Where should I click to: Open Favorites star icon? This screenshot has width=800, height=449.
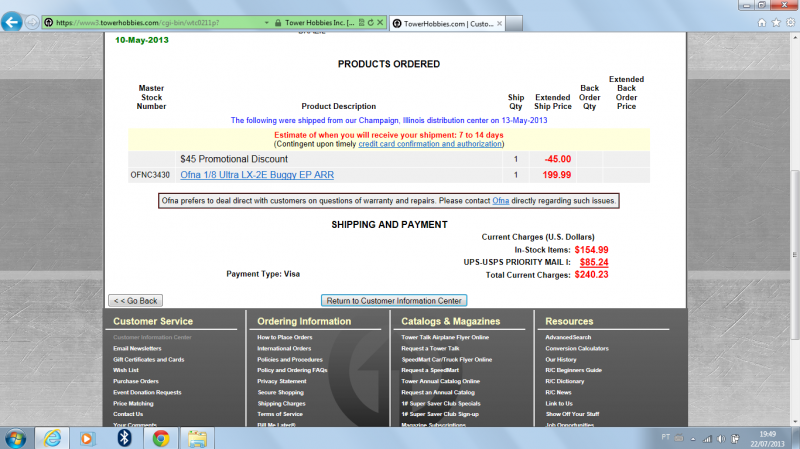776,22
